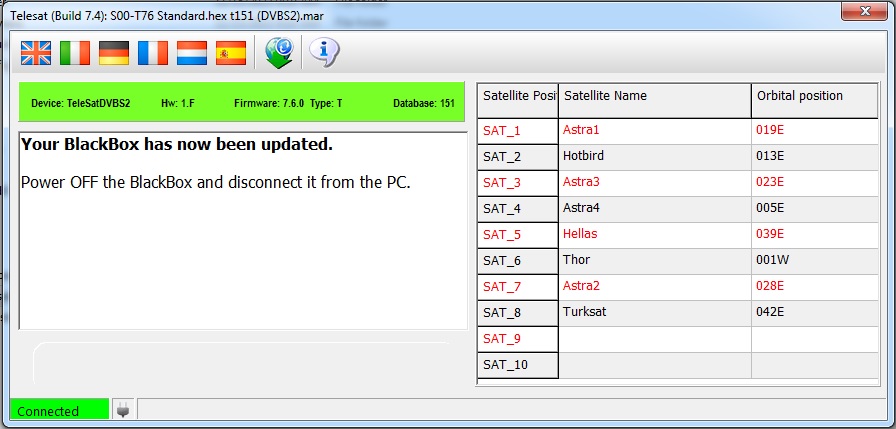
Task: Select the SAT_10 row header
Action: (518, 365)
